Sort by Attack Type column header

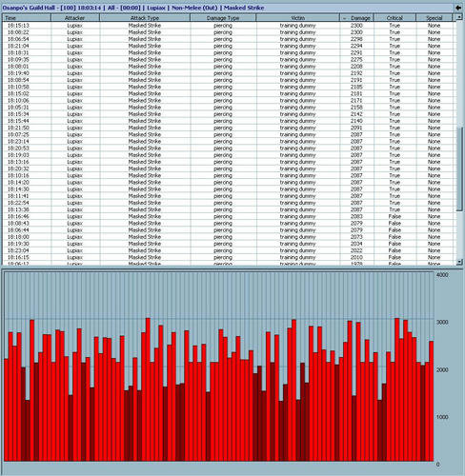pos(145,18)
